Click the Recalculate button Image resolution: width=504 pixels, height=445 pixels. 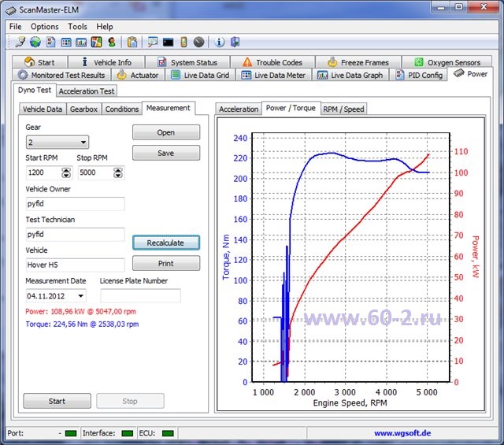[166, 243]
